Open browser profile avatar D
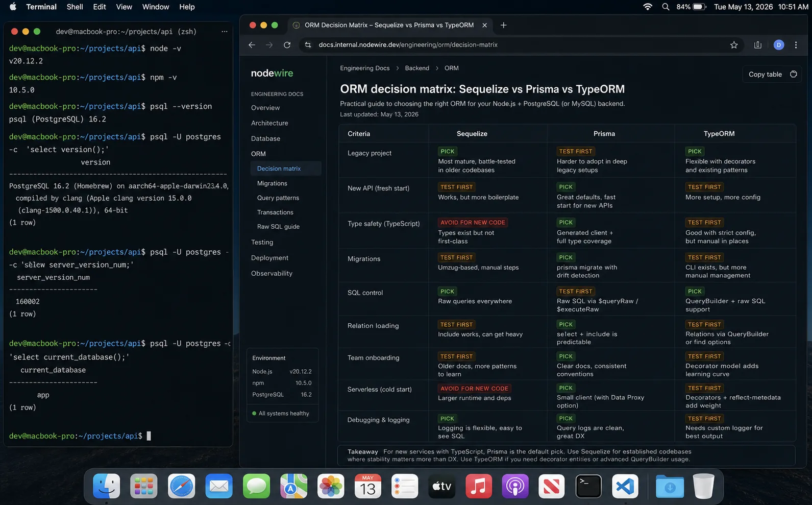Viewport: 812px width, 505px height. pyautogui.click(x=779, y=45)
